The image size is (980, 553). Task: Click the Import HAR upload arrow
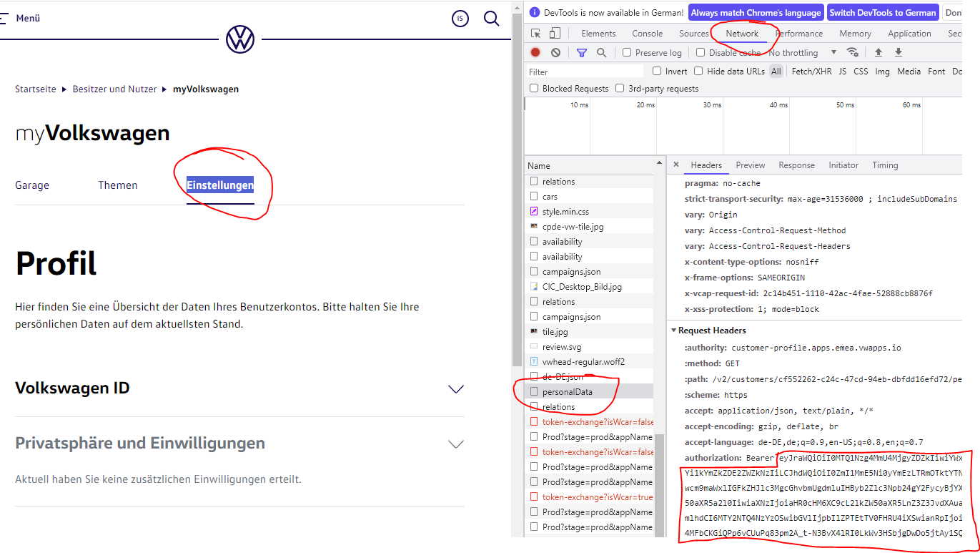[878, 52]
